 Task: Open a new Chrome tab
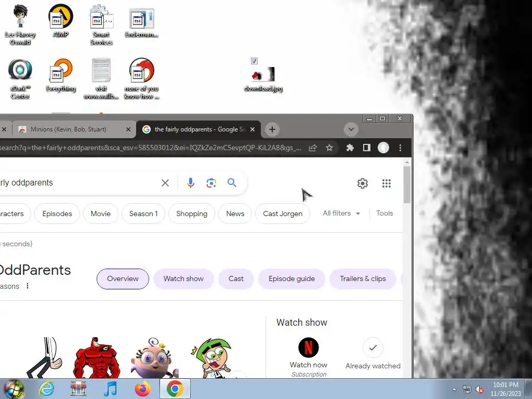coord(272,129)
